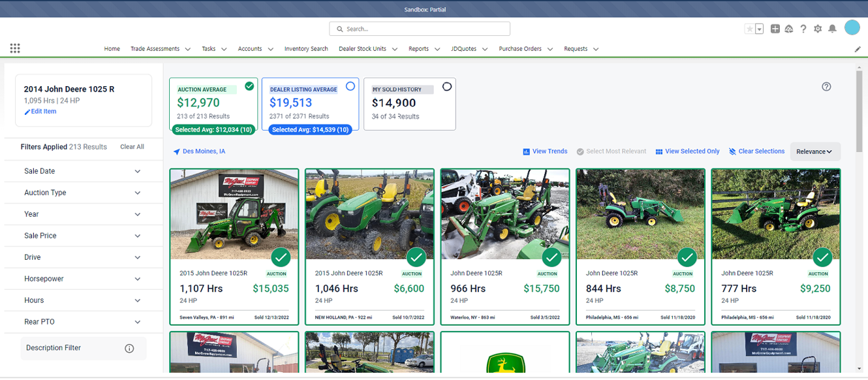Open the Reports tab dropdown chevron

437,49
